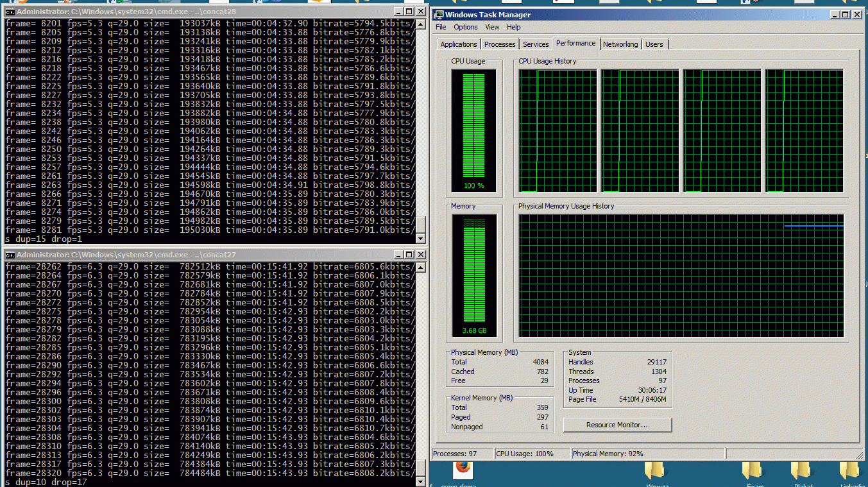This screenshot has height=487, width=868.
Task: Switch to the Processes tab
Action: coord(500,44)
